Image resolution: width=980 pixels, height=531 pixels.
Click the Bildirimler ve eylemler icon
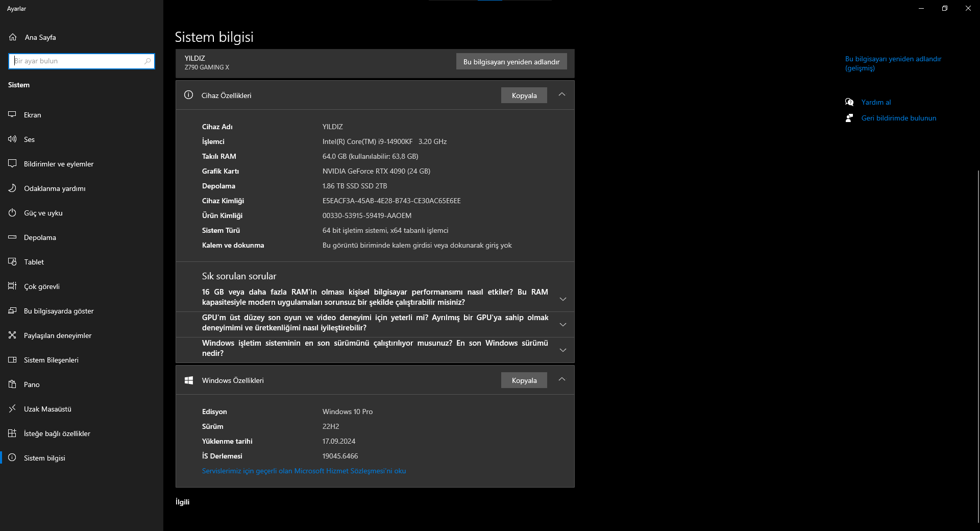pyautogui.click(x=12, y=164)
